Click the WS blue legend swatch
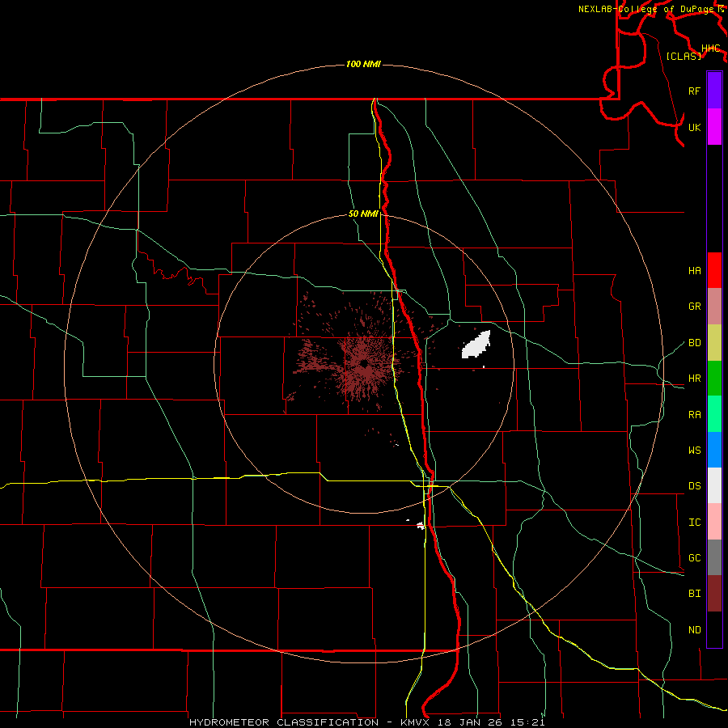This screenshot has height=728, width=728. click(714, 450)
